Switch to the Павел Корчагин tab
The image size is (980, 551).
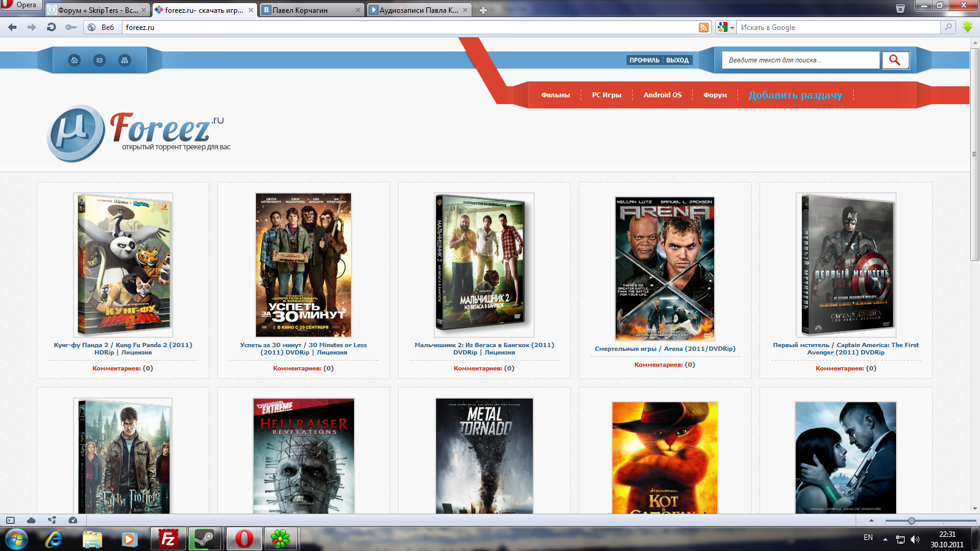[x=312, y=10]
